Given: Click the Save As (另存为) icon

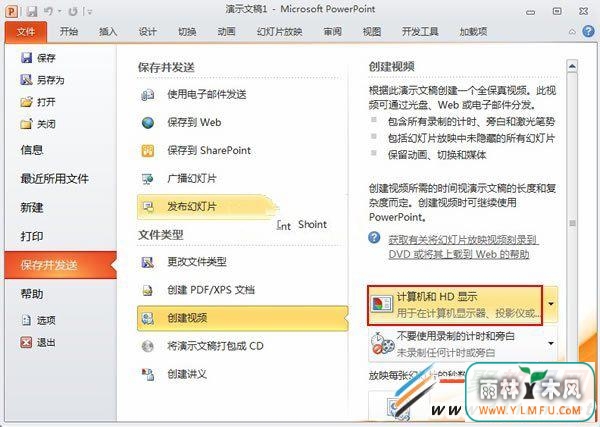Looking at the screenshot, I should click(26, 80).
